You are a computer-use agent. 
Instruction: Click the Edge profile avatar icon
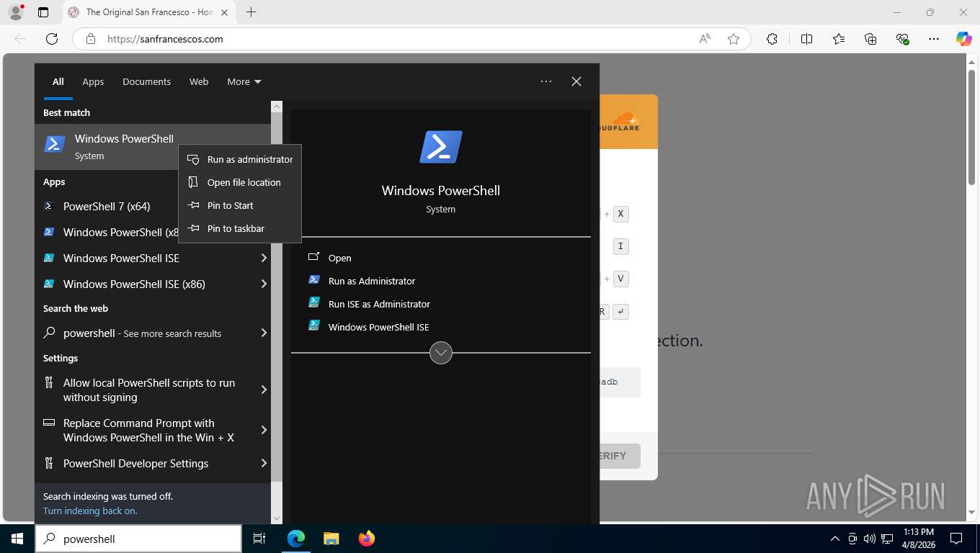(15, 12)
